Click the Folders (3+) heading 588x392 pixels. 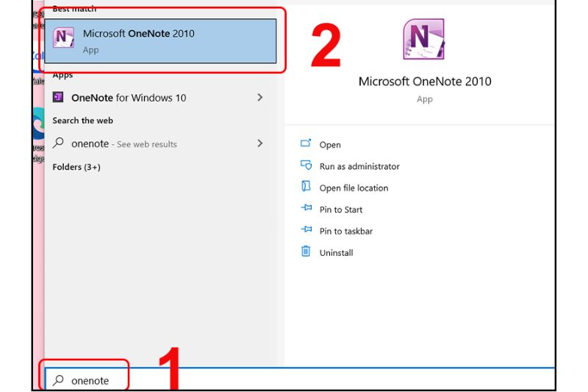tap(76, 167)
